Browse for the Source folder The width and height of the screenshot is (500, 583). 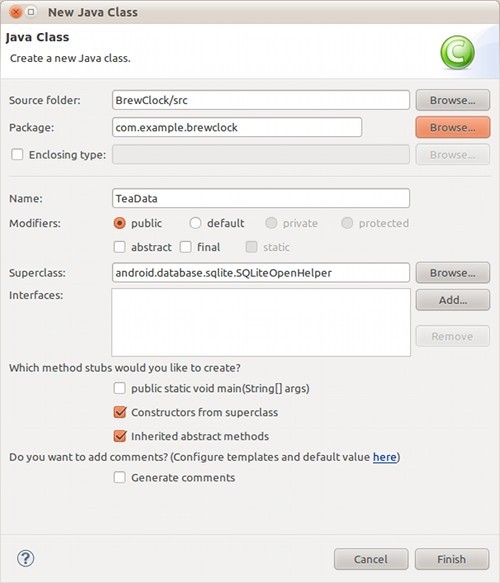[x=452, y=100]
